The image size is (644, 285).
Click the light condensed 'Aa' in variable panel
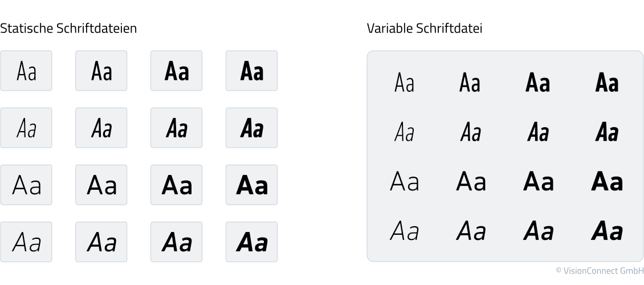pyautogui.click(x=404, y=82)
